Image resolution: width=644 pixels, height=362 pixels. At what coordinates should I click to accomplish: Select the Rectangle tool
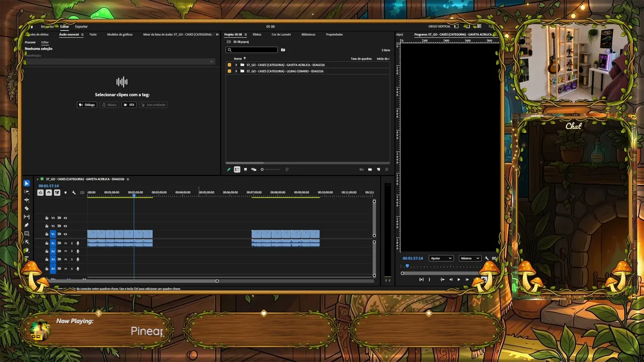[x=27, y=233]
